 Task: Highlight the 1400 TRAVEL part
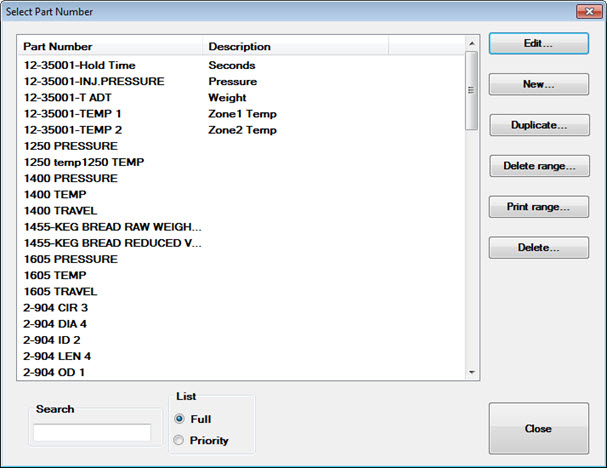tap(61, 211)
